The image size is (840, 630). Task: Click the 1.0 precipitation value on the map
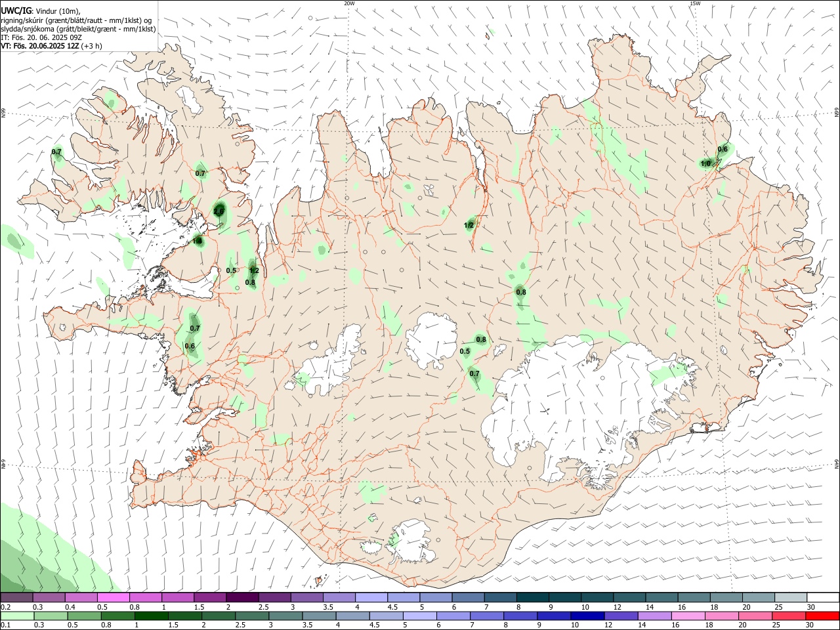coord(706,163)
